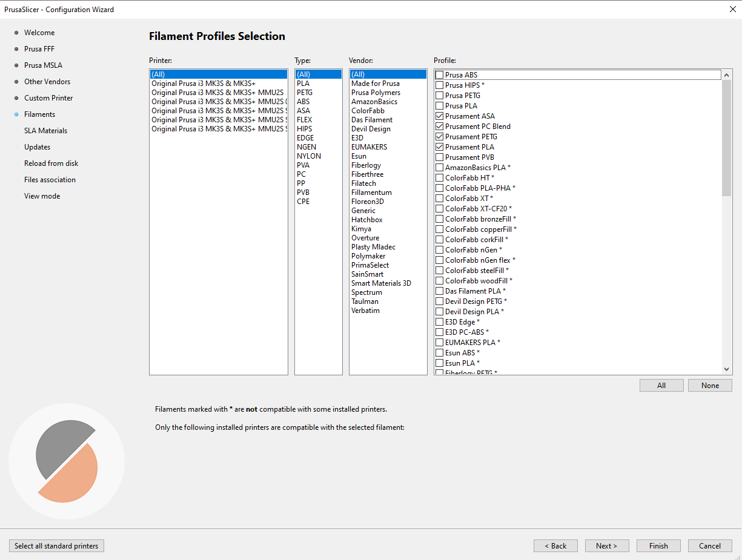
Task: Click the Profile list scroll up arrow
Action: tap(727, 74)
